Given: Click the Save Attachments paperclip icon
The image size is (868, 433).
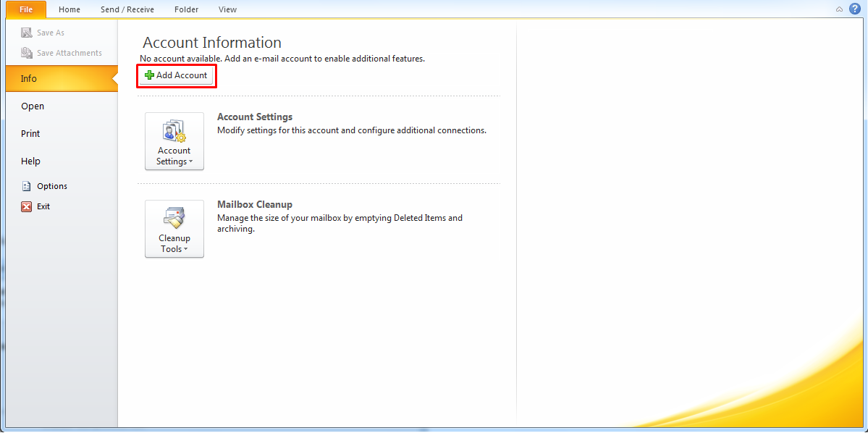Looking at the screenshot, I should (x=27, y=53).
